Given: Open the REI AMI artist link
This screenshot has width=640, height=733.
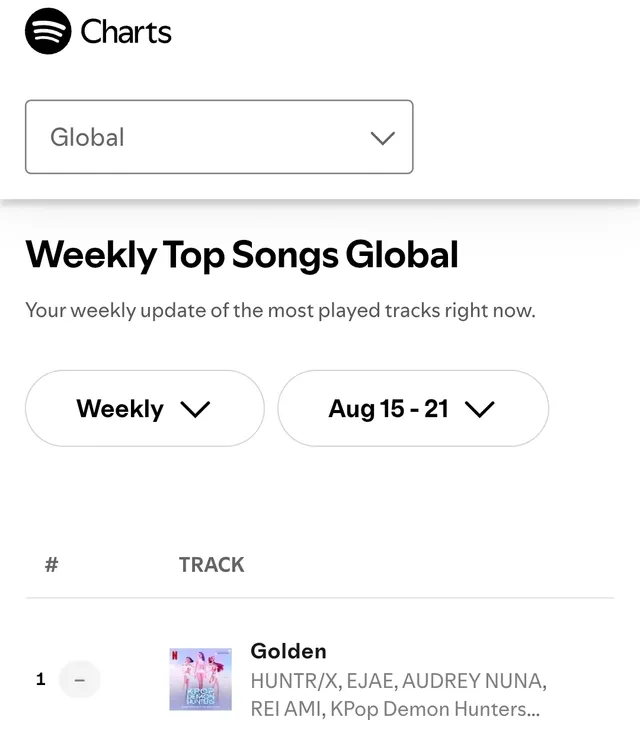Looking at the screenshot, I should (x=283, y=709).
